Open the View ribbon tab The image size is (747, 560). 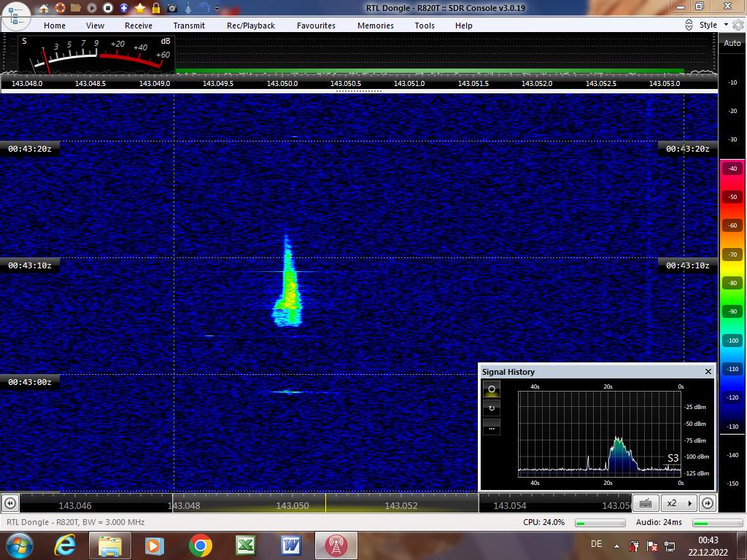pyautogui.click(x=96, y=26)
